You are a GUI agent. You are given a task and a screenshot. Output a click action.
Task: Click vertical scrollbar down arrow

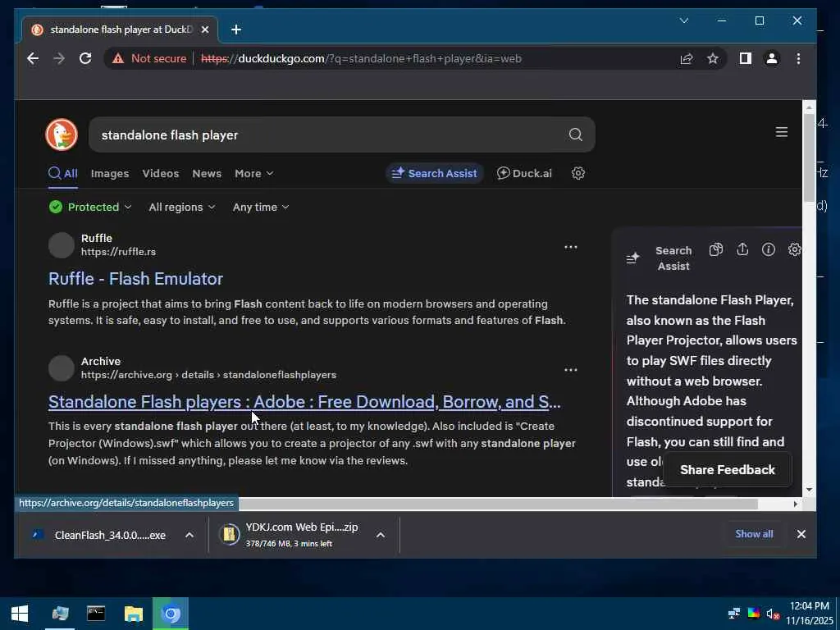point(809,490)
